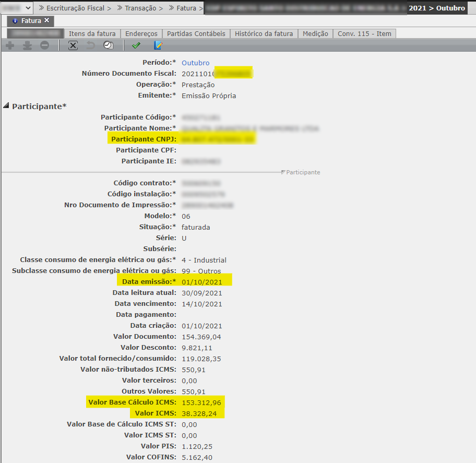Click the undo arrow toolbar icon
The height and width of the screenshot is (463, 476).
(x=91, y=46)
